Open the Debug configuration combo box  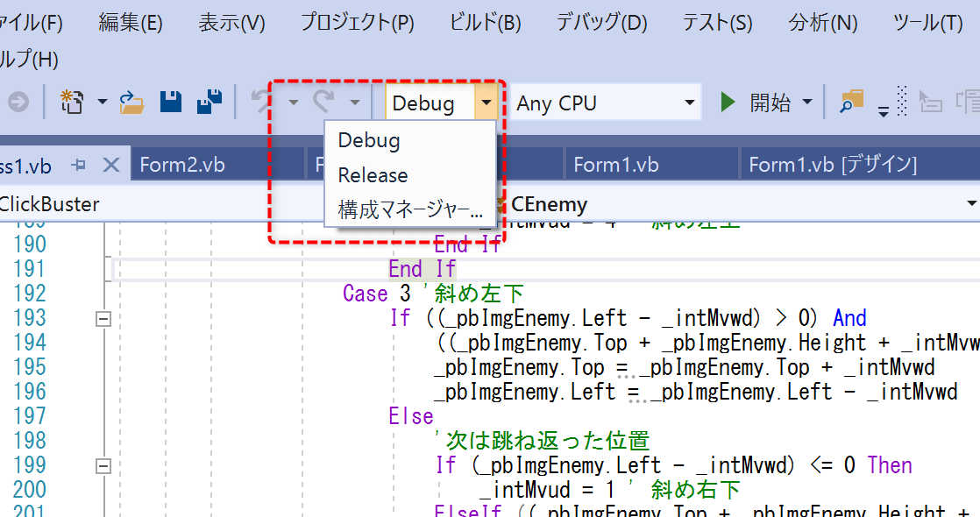[x=441, y=103]
